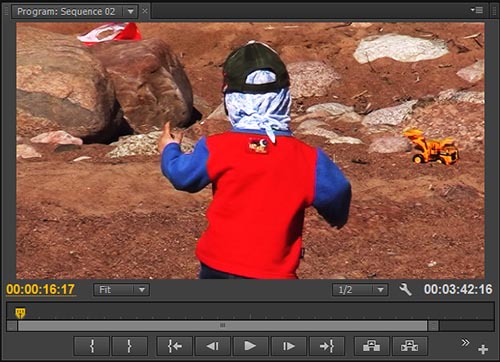Screen dimensions: 500x362
Task: Click the Mark In button
Action: tap(92, 346)
